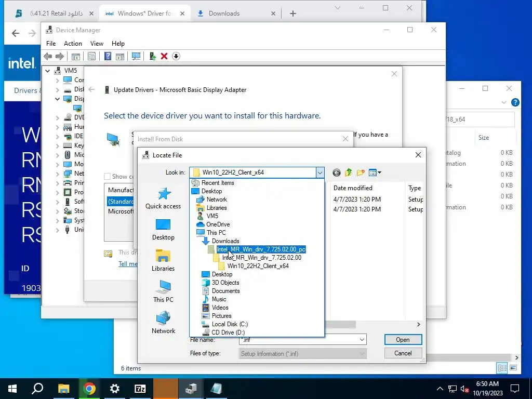This screenshot has width=532, height=399.
Task: Show hidden system tray icons chevron
Action: point(440,389)
